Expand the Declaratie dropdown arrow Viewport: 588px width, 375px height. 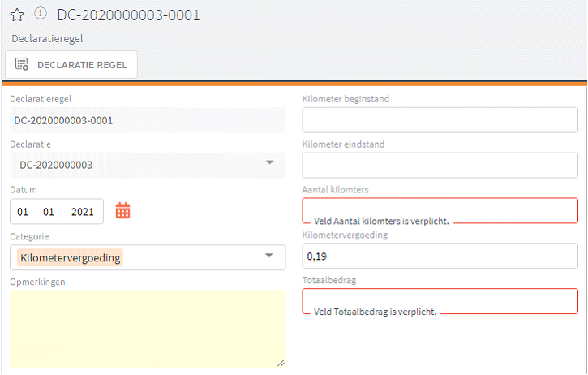pos(269,164)
